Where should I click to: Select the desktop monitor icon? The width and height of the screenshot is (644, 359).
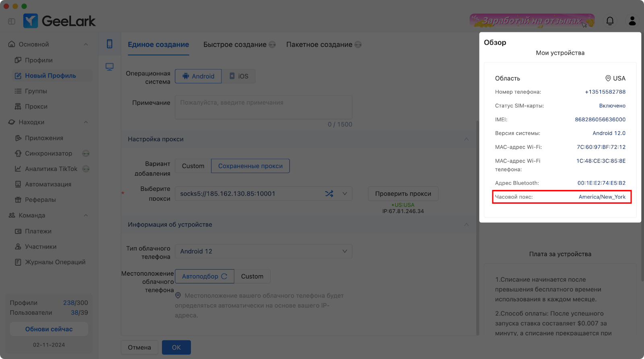click(109, 67)
